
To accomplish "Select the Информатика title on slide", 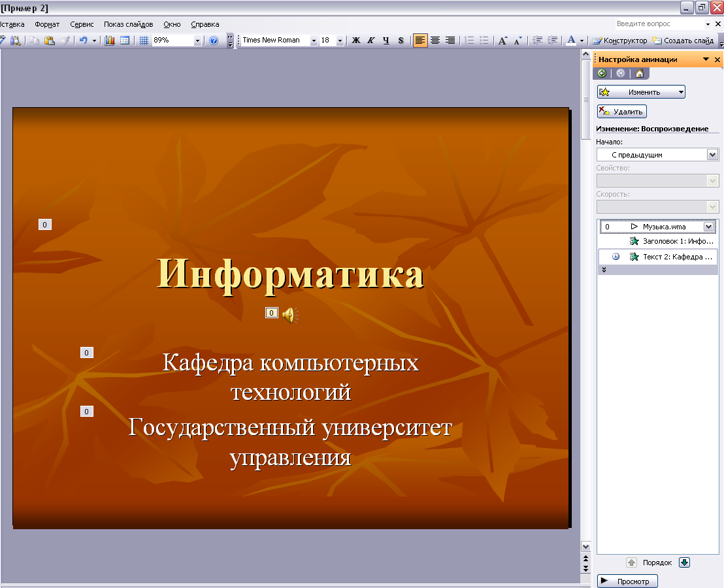I will pyautogui.click(x=290, y=274).
